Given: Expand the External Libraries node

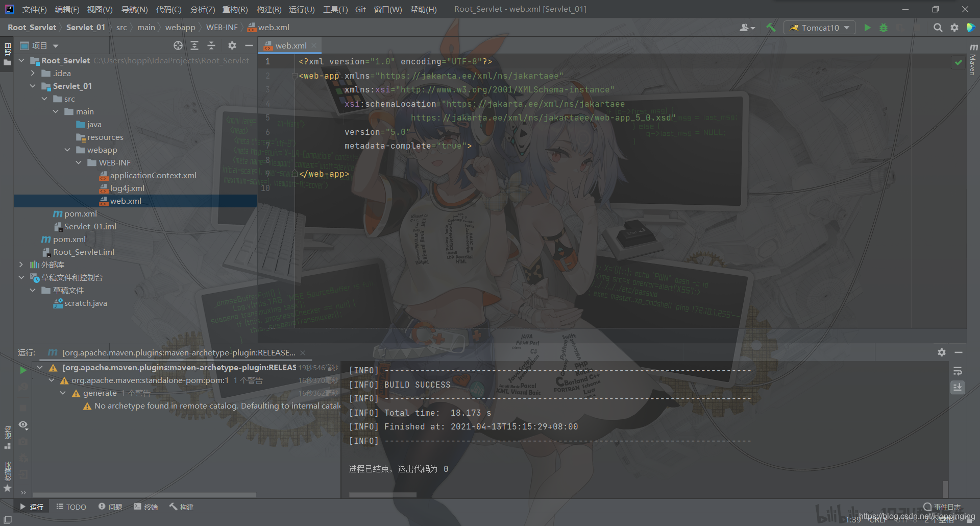Looking at the screenshot, I should click(x=21, y=265).
